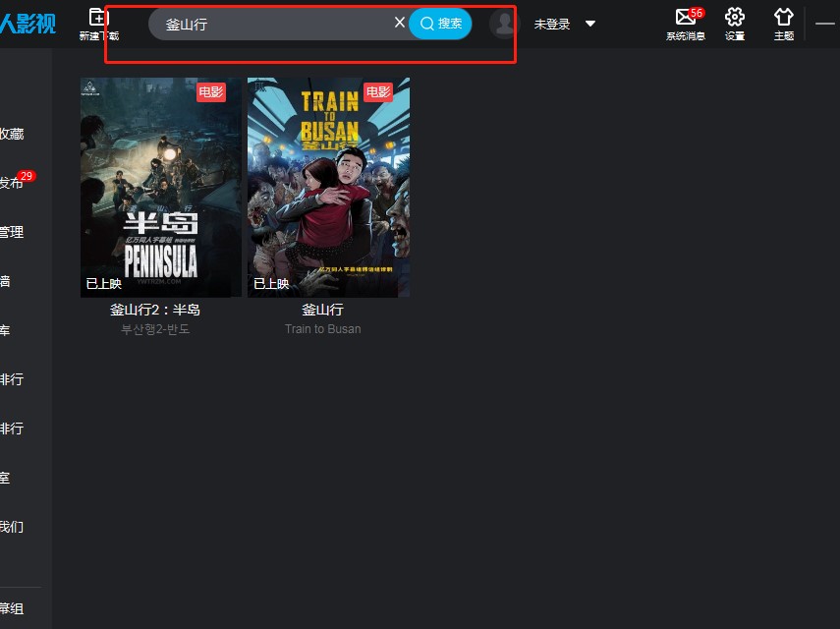Expand the dropdown arrow beside 未登录

(x=589, y=24)
